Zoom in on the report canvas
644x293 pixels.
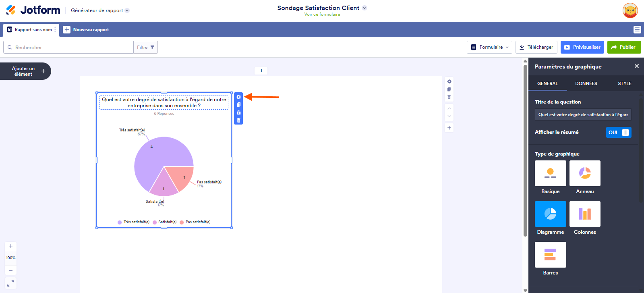(x=11, y=246)
